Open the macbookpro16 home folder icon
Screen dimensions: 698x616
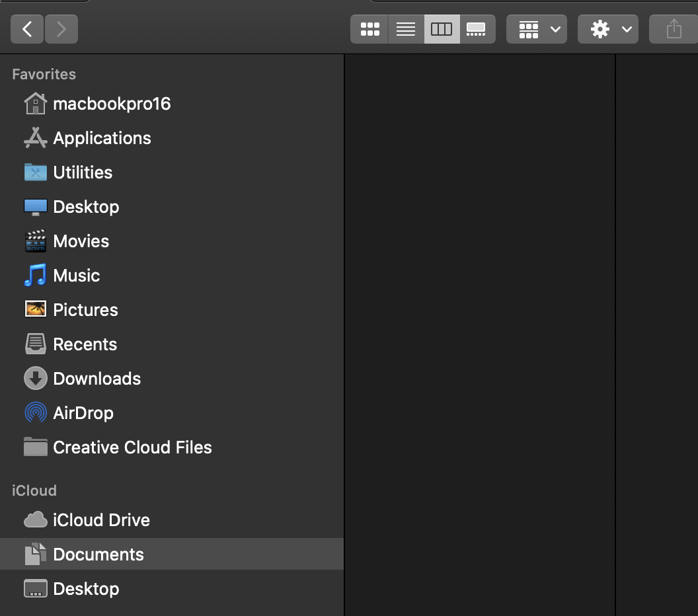pyautogui.click(x=36, y=104)
